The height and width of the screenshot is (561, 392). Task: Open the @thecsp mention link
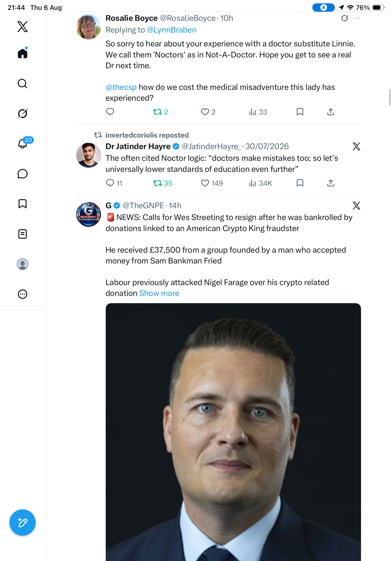pyautogui.click(x=121, y=87)
